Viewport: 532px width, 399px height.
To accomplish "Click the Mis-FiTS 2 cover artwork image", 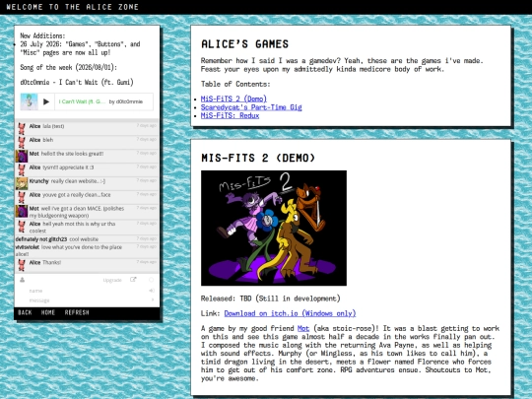I will click(x=274, y=228).
